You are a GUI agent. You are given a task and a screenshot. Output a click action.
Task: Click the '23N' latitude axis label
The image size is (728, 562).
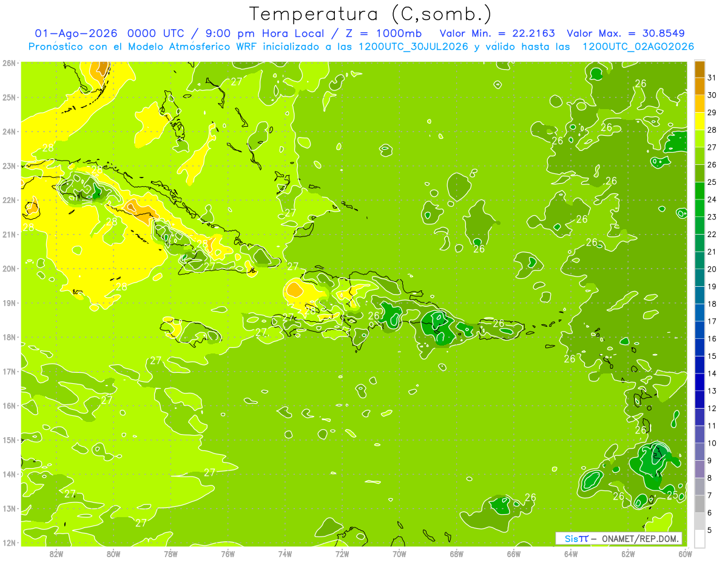coord(10,166)
